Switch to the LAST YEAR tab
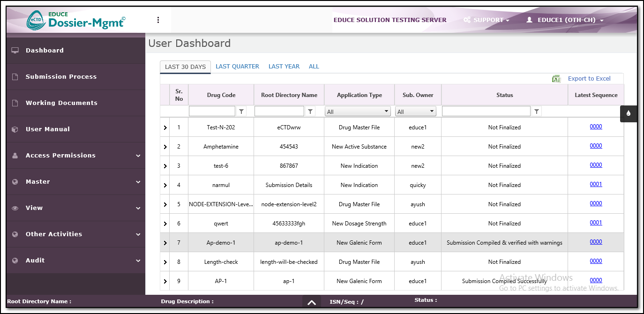The height and width of the screenshot is (314, 644). [x=284, y=67]
